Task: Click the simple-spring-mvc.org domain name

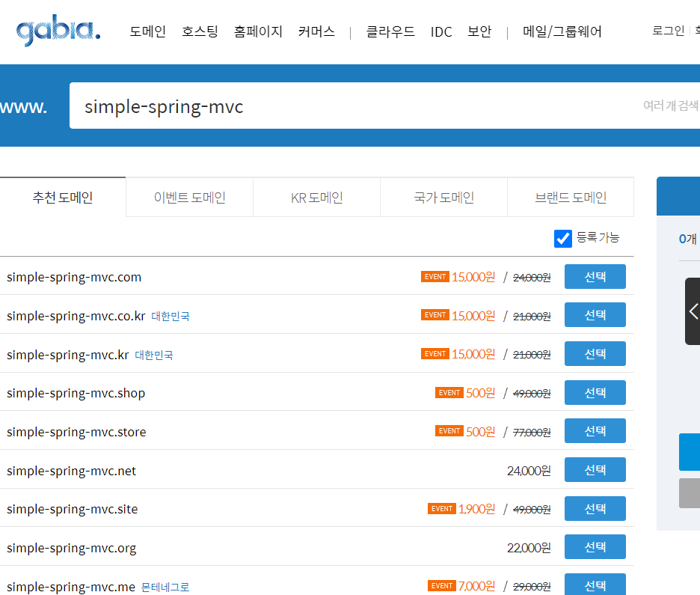Action: coord(72,549)
